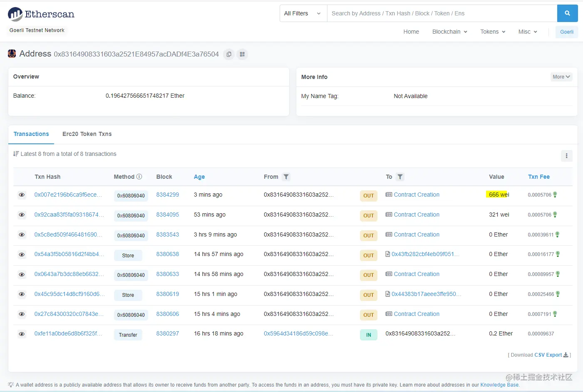Viewport: 583px width, 392px height.
Task: Click Contract Creation icon in block 8380633 row
Action: pyautogui.click(x=389, y=274)
